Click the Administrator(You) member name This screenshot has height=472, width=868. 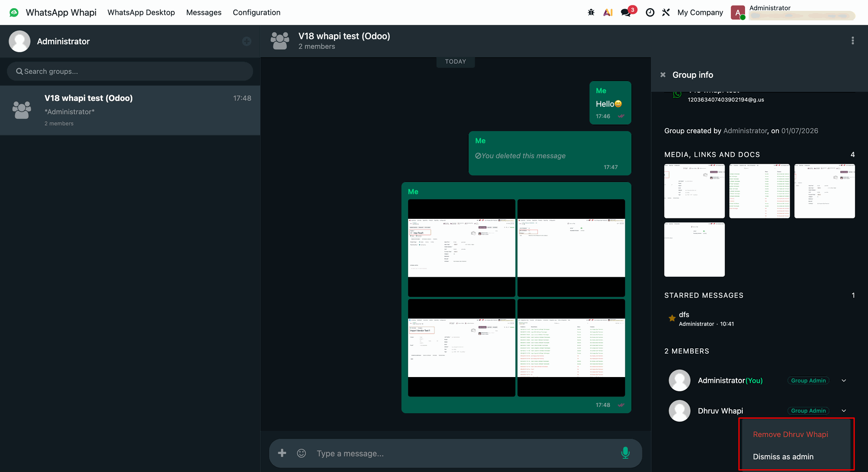coord(730,381)
